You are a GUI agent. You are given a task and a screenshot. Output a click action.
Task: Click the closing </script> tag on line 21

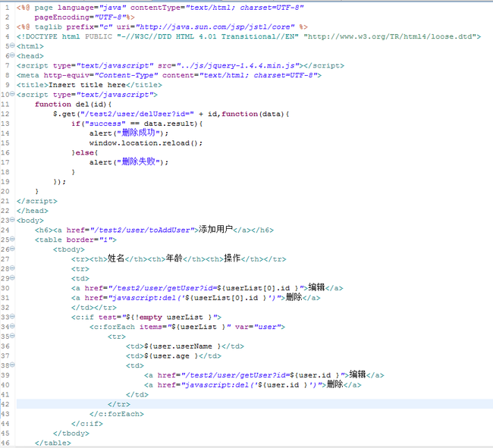(x=37, y=201)
